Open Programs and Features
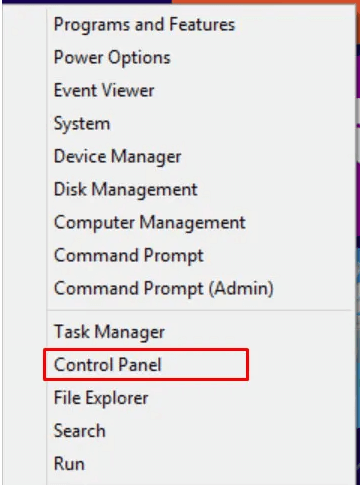This screenshot has height=491, width=360. [144, 25]
